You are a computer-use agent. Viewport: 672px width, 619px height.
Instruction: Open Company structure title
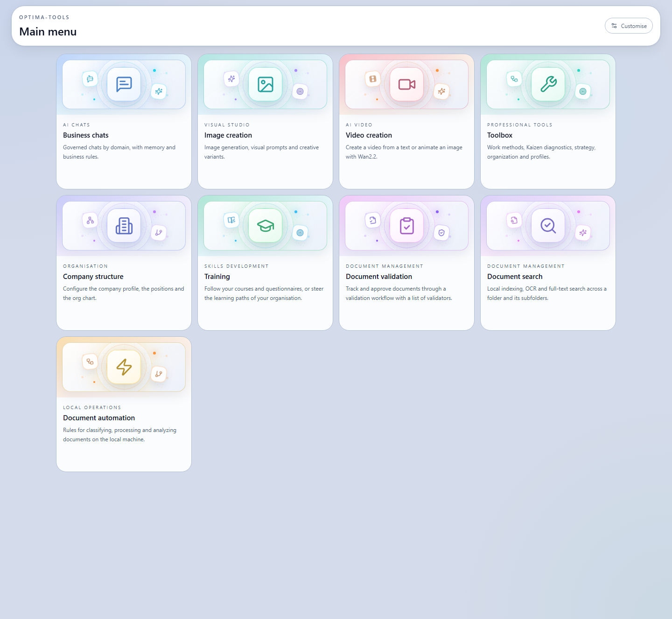(93, 277)
